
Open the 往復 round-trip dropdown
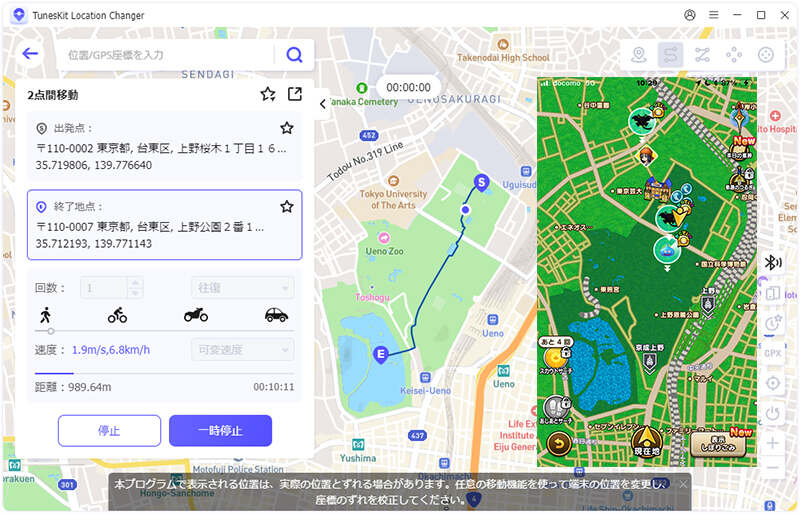243,288
